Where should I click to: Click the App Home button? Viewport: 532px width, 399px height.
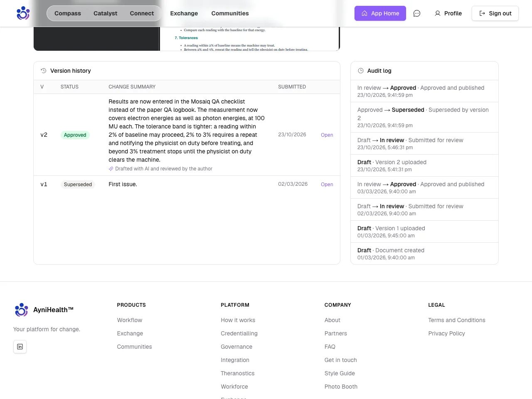click(380, 13)
